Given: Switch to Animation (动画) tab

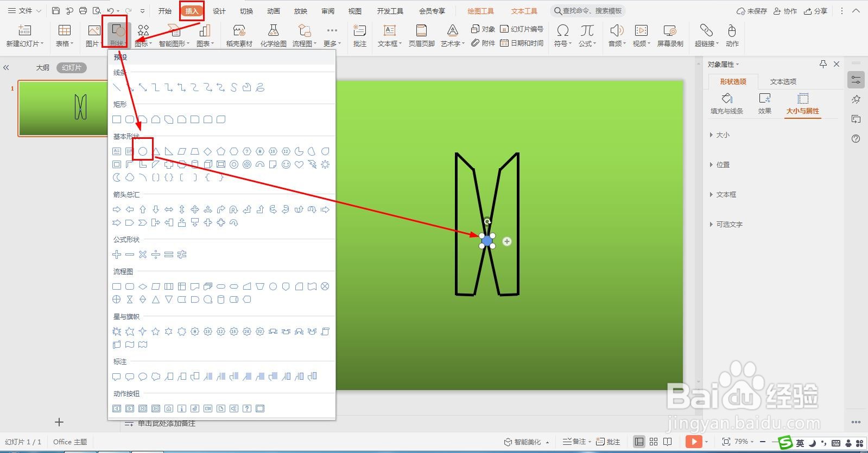Looking at the screenshot, I should (274, 11).
